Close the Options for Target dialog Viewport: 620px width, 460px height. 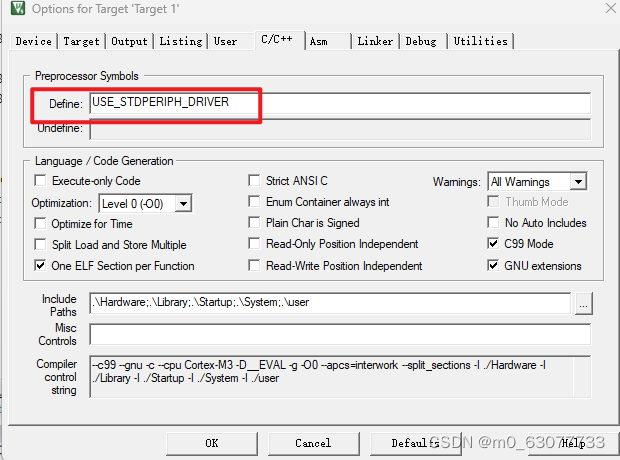point(611,8)
